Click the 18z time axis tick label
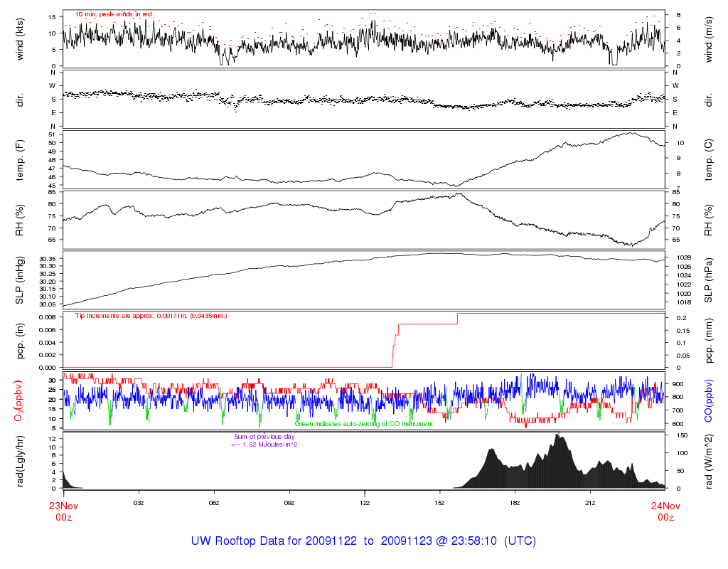The width and height of the screenshot is (728, 569). pyautogui.click(x=515, y=502)
